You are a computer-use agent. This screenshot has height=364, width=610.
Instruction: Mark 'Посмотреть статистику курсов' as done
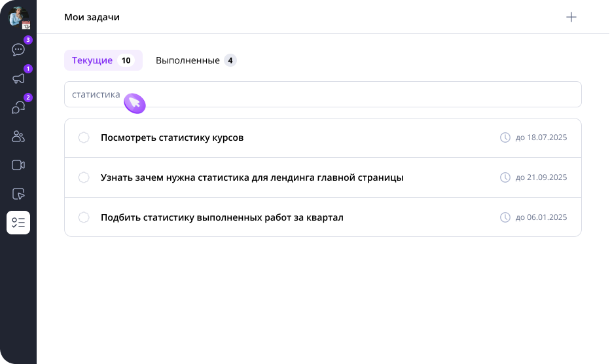[x=84, y=137]
